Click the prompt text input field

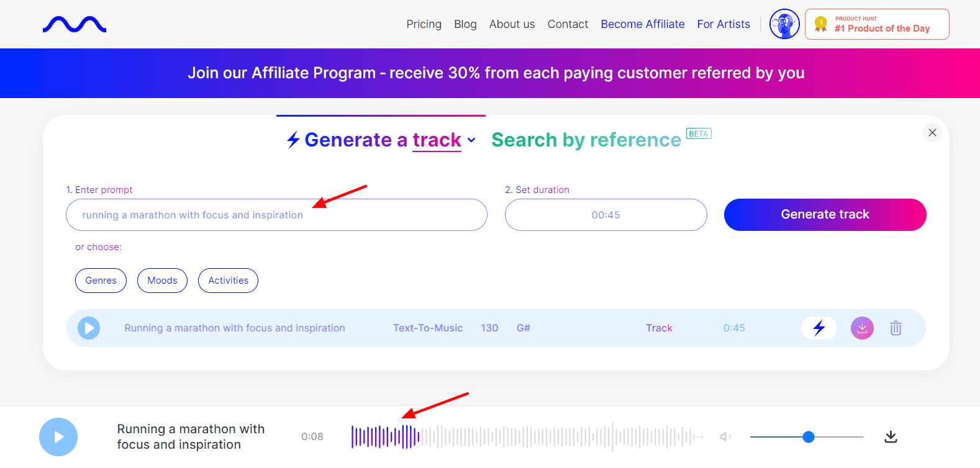(x=276, y=215)
